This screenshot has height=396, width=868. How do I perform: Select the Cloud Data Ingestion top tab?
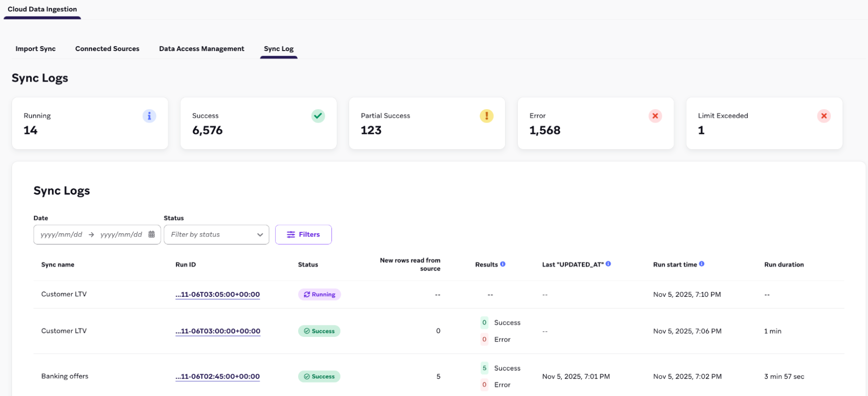click(x=42, y=10)
